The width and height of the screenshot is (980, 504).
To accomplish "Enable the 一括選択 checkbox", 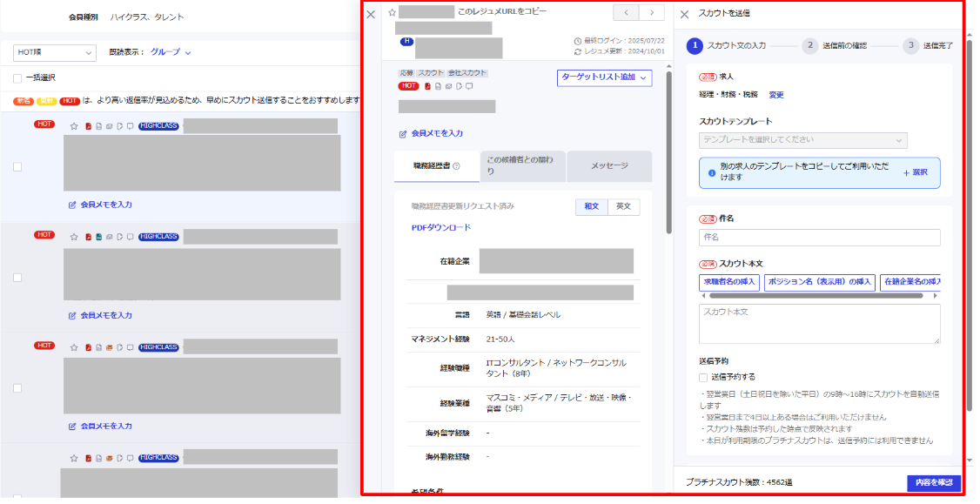I will pos(16,77).
